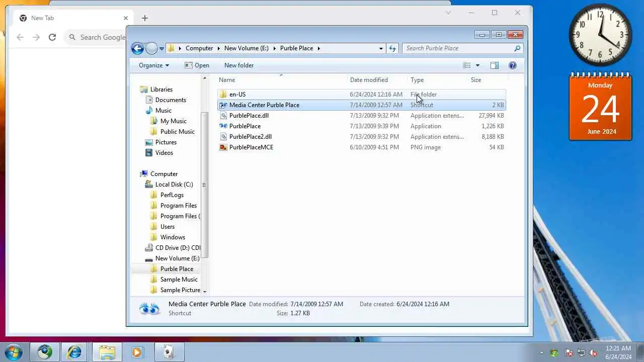The height and width of the screenshot is (362, 644).
Task: Click the Explorer Back navigation arrow
Action: pyautogui.click(x=137, y=48)
